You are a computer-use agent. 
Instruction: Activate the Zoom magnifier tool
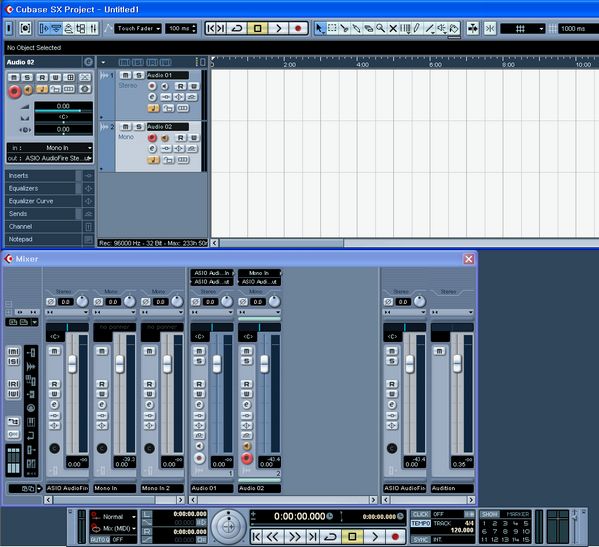(x=380, y=29)
